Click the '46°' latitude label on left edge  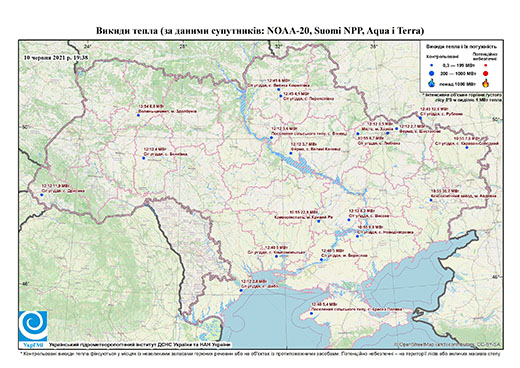(26, 283)
